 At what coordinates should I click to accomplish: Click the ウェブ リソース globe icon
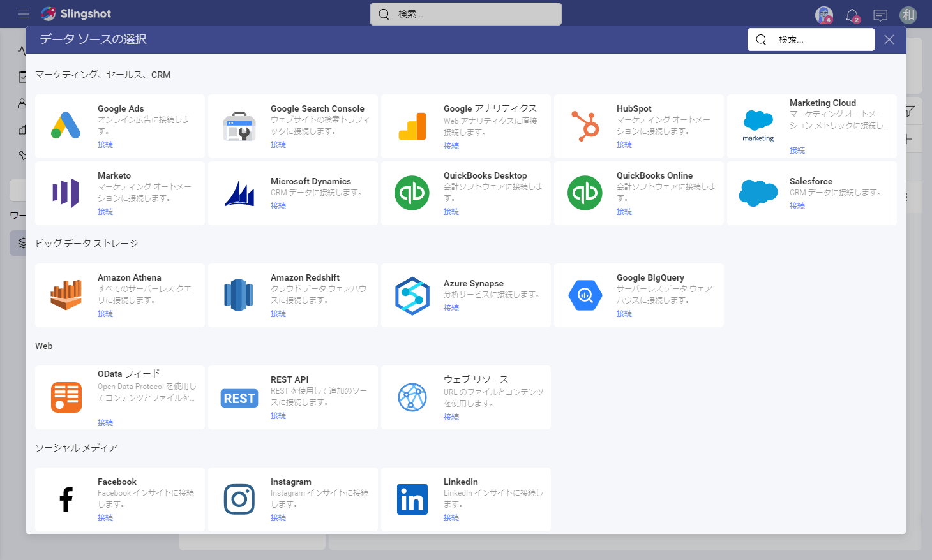pyautogui.click(x=412, y=397)
